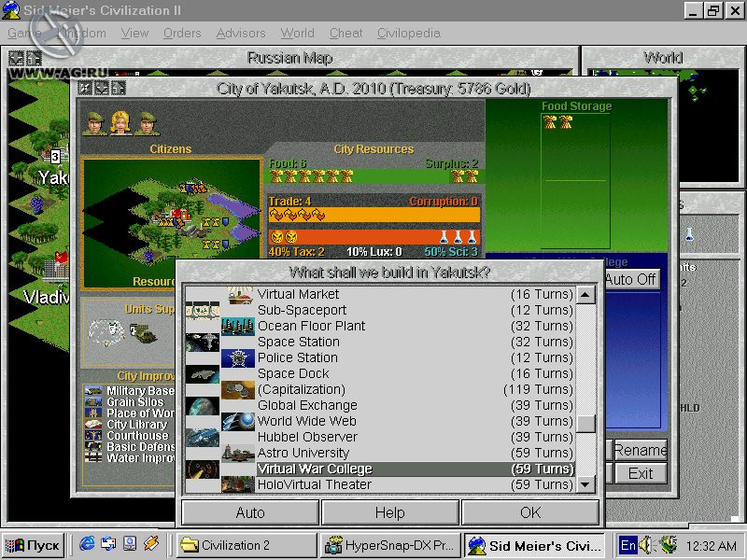Click the World minimap panel
The height and width of the screenshot is (560, 747).
(x=664, y=125)
